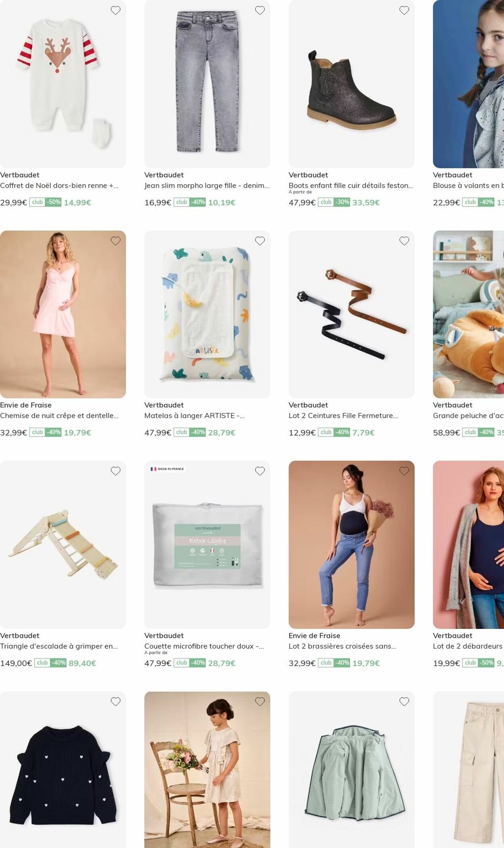Screen dimensions: 504x848
Task: Select the -50% badge on Coffret de Noël
Action: point(53,202)
